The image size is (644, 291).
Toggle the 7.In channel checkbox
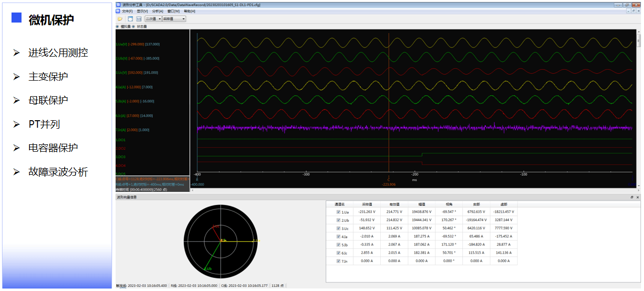click(339, 261)
